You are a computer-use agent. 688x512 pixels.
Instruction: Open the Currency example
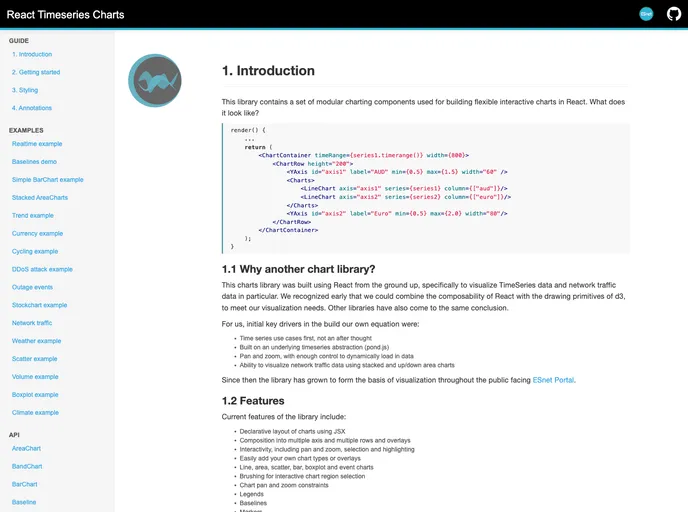(x=37, y=233)
